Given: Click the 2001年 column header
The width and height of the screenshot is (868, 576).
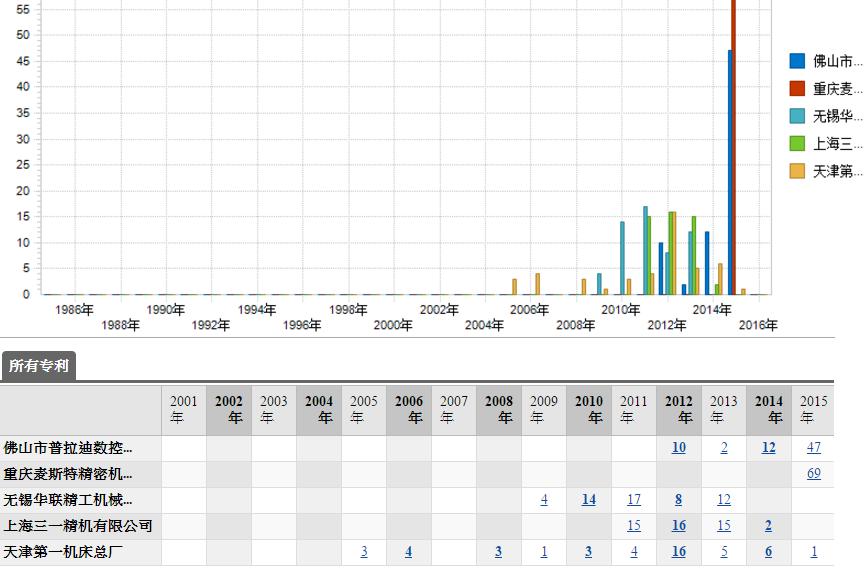Looking at the screenshot, I should (x=184, y=409).
